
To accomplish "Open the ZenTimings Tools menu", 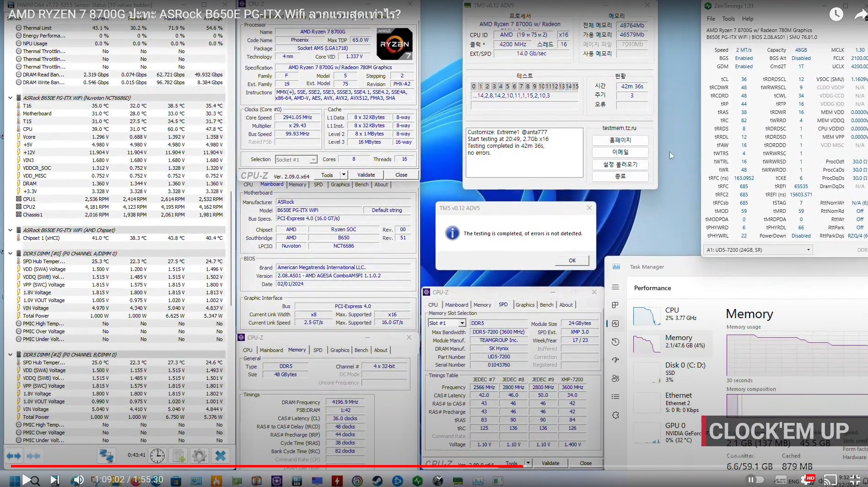I will [x=728, y=19].
